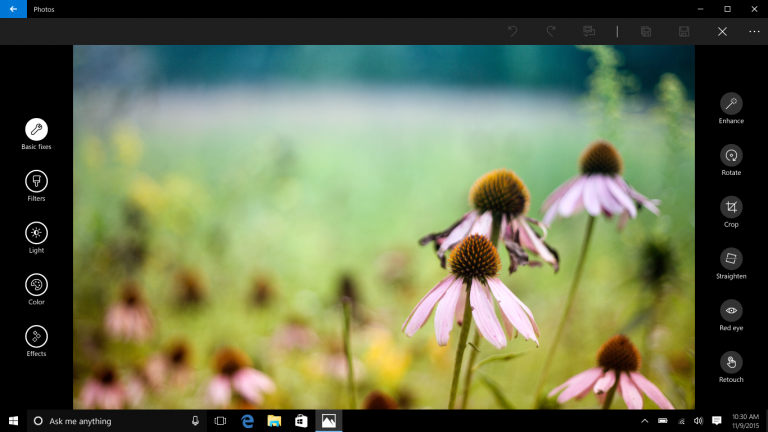Open the Color adjustments category

[37, 285]
